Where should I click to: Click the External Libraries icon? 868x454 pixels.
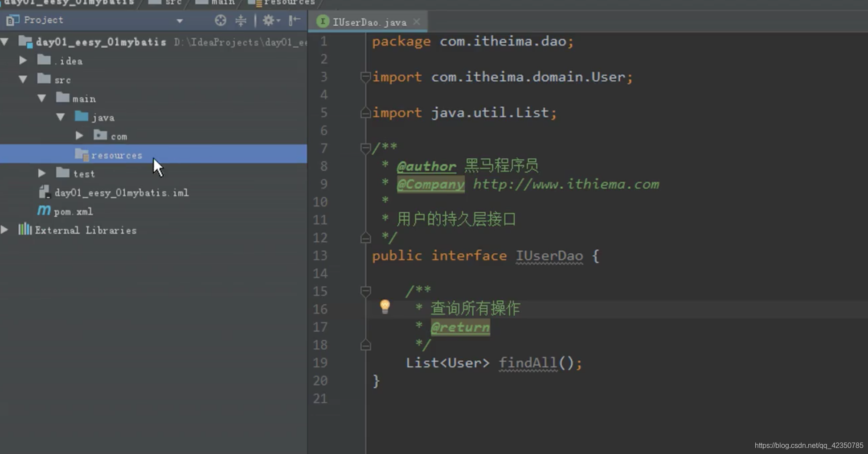tap(25, 229)
